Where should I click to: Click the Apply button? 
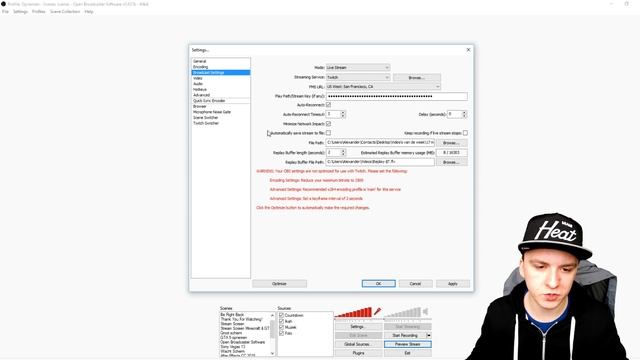tap(453, 284)
